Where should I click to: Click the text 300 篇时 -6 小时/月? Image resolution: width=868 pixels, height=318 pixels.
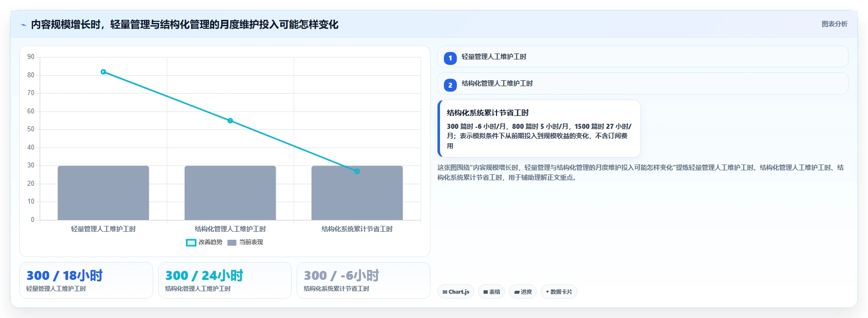click(x=476, y=126)
